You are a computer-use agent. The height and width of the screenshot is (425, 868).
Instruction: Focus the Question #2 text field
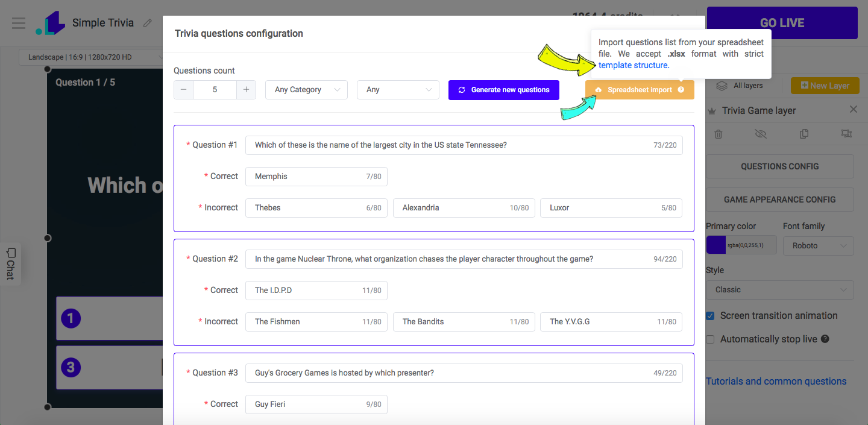pos(464,259)
